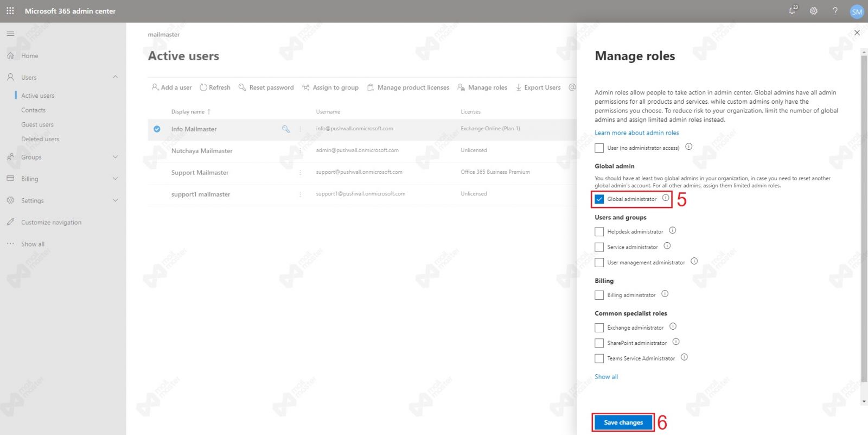Click Show all link in Manage roles
Image resolution: width=868 pixels, height=435 pixels.
[x=606, y=377]
